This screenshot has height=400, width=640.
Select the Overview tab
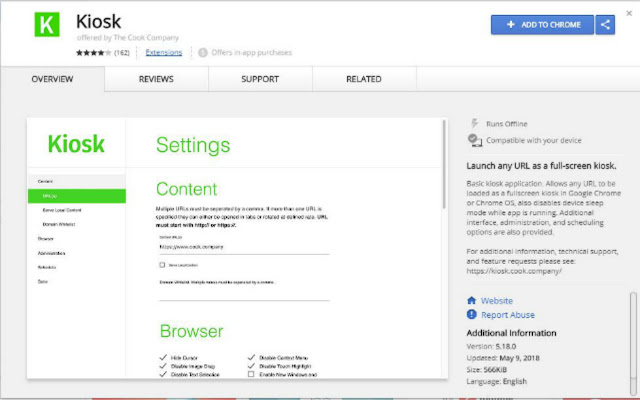52,79
